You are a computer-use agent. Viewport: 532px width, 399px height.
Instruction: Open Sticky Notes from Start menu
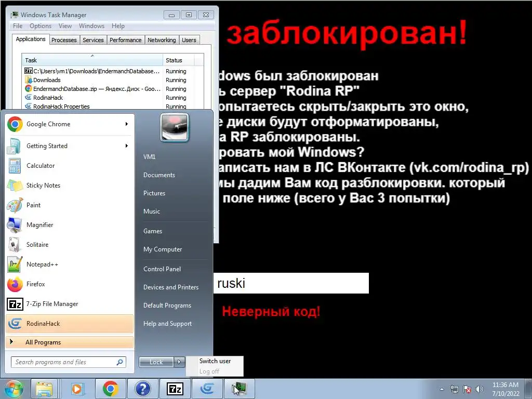[70, 185]
